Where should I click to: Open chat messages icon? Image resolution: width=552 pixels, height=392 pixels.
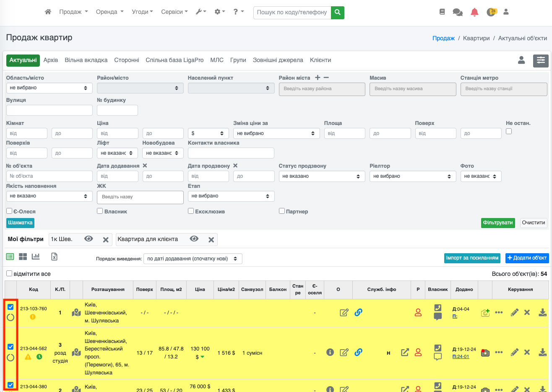458,12
